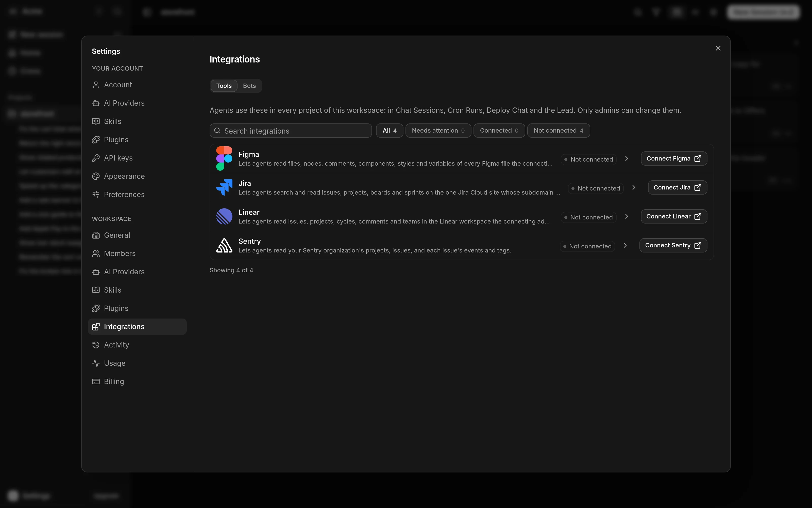
Task: Click the workspace Skills book icon
Action: pos(96,290)
